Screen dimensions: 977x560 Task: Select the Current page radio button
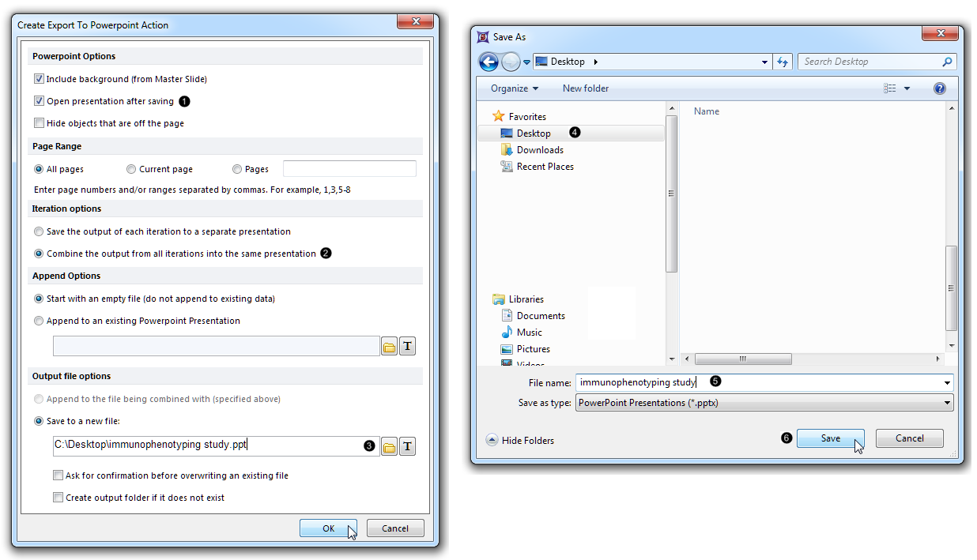point(131,169)
